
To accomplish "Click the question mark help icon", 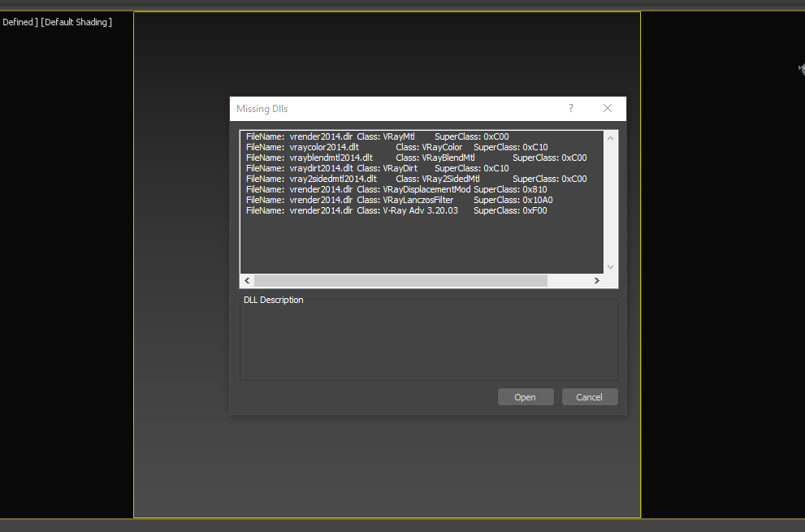I will pos(570,108).
